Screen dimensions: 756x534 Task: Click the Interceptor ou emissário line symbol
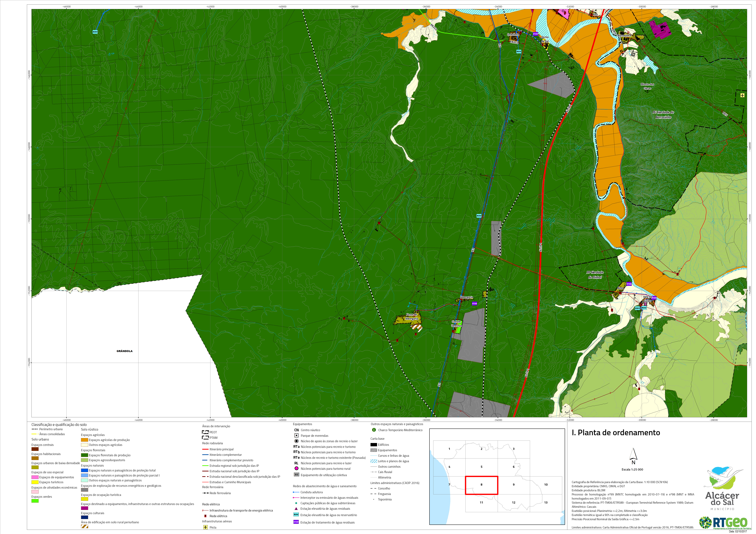(x=296, y=498)
